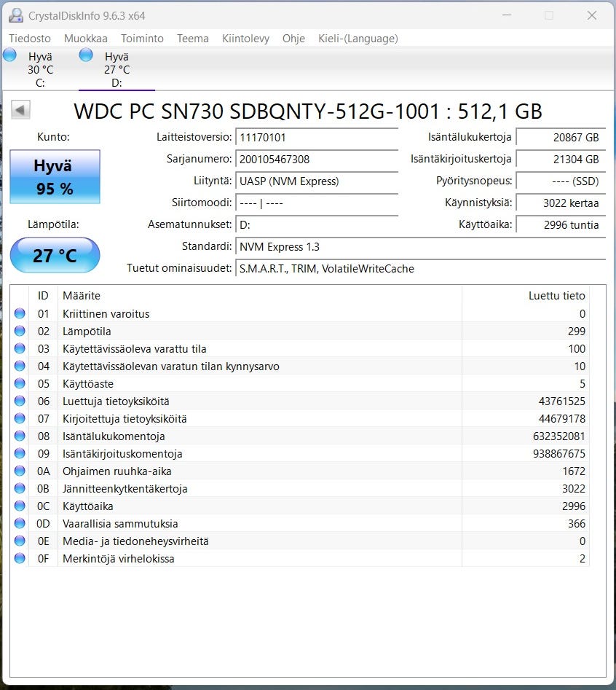Click the status orb of Käyttöaste row
616x690 pixels.
(x=20, y=383)
